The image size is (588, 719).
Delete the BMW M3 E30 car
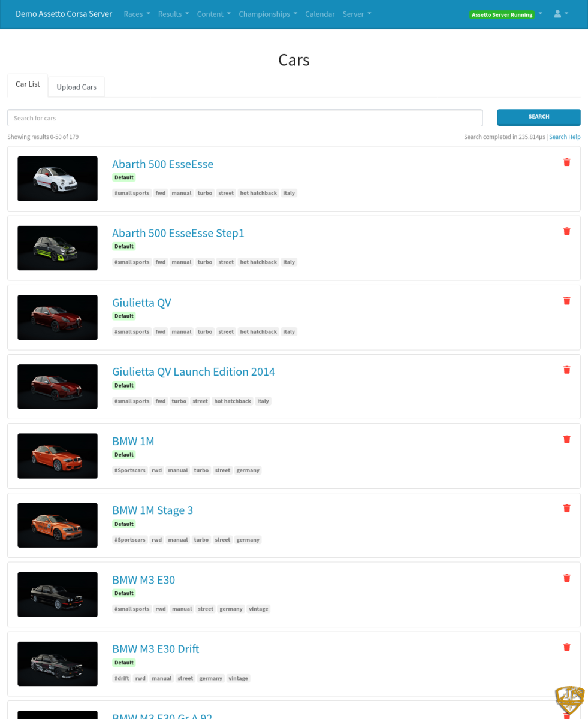click(x=566, y=578)
